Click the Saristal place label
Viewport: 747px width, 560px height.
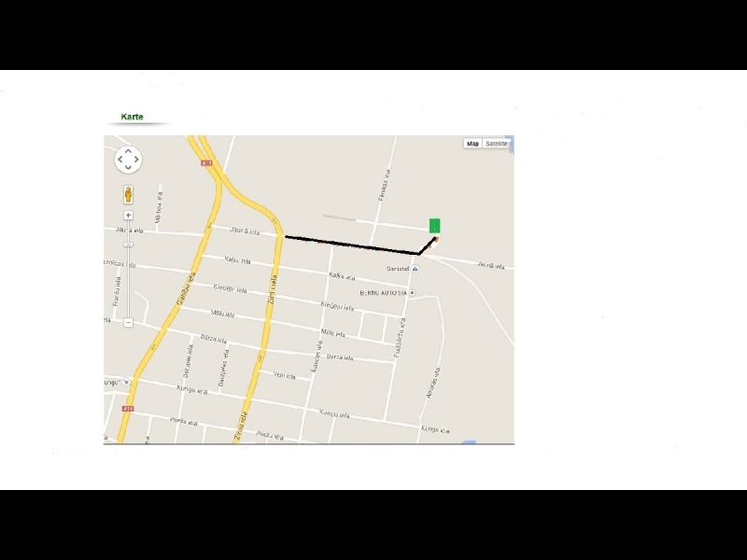pos(398,269)
